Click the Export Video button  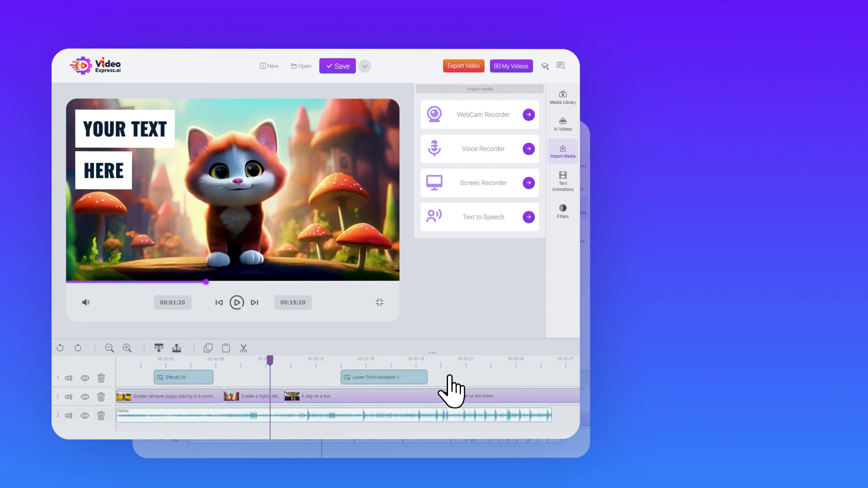[x=463, y=66]
